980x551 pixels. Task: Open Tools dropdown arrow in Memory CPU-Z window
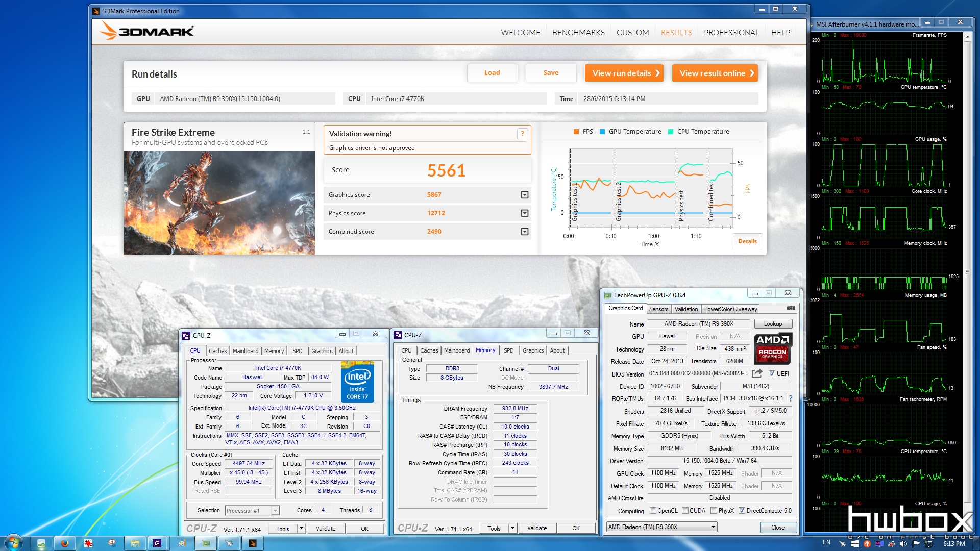tap(512, 528)
